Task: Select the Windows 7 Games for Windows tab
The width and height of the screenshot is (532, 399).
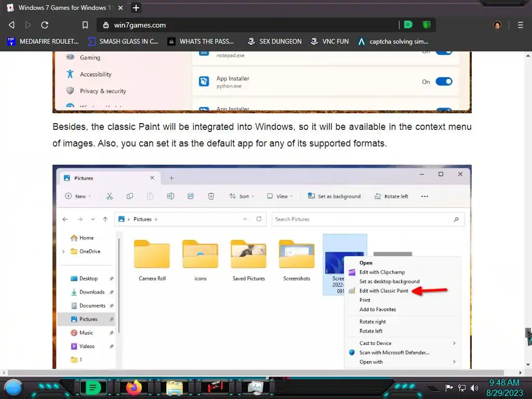Action: coord(64,7)
